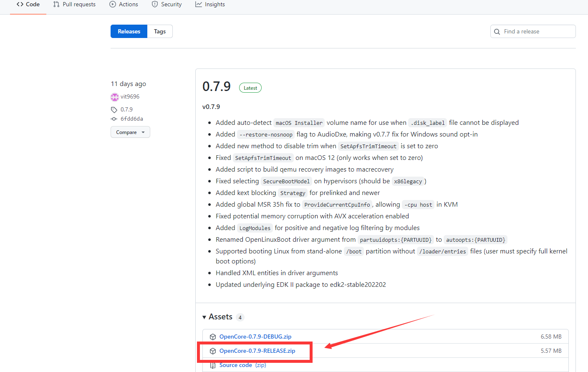Switch to the Tags view

[x=160, y=31]
